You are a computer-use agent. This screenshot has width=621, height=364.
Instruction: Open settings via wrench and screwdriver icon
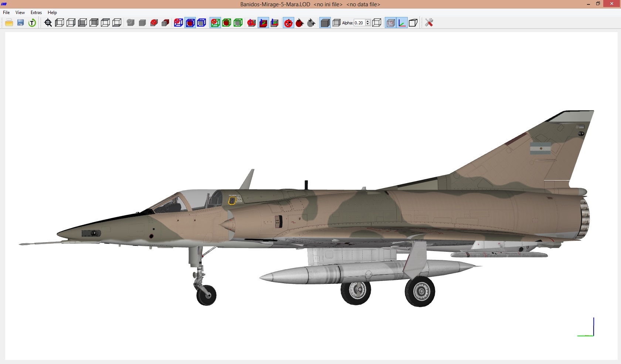pos(429,23)
